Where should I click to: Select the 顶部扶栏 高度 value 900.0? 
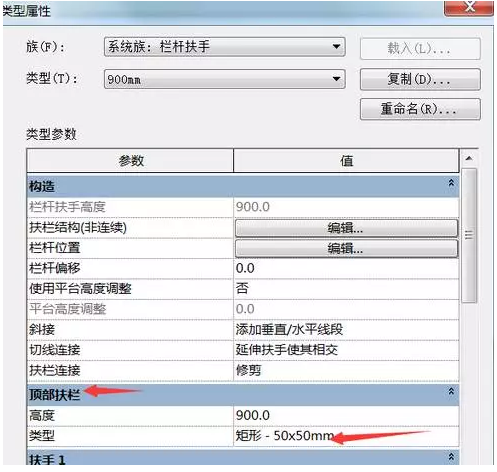click(346, 416)
